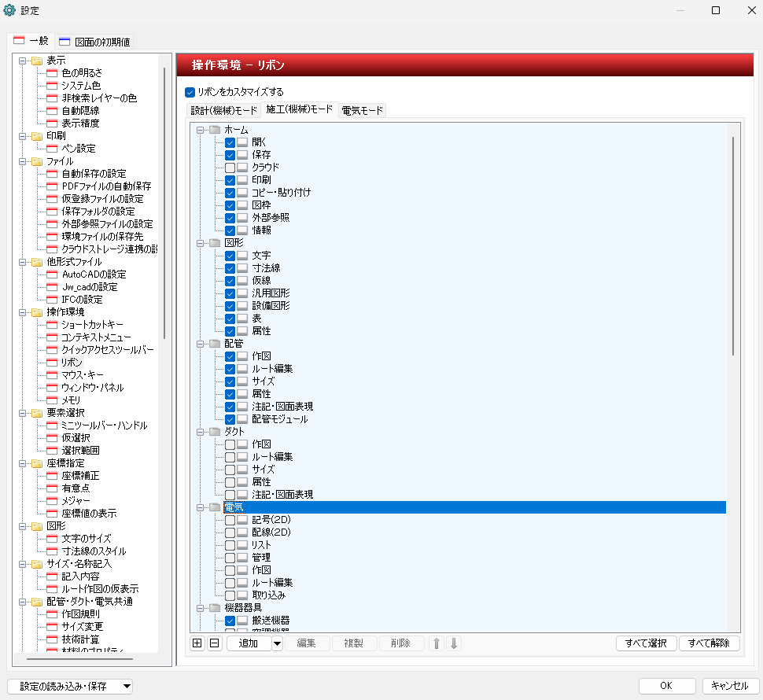The image size is (763, 700).
Task: Click the すべて選択 button
Action: pos(646,643)
